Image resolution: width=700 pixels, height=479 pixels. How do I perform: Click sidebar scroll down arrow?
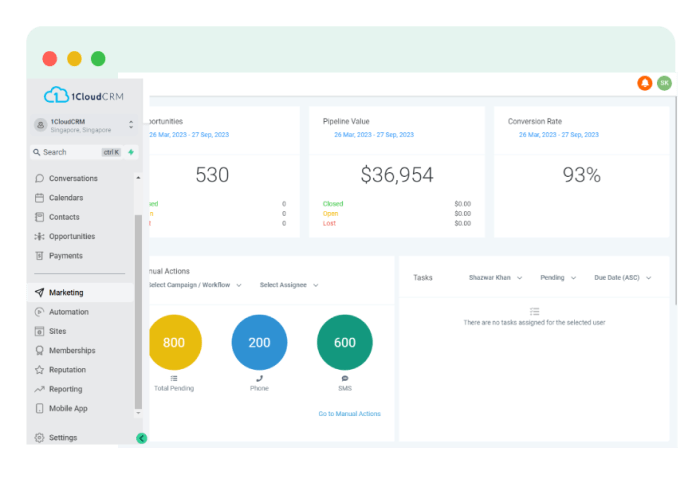click(138, 413)
